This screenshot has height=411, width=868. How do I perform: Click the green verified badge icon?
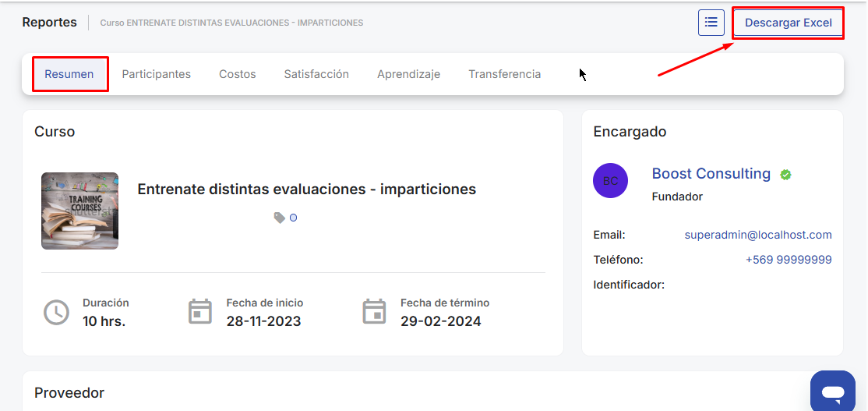pyautogui.click(x=785, y=175)
